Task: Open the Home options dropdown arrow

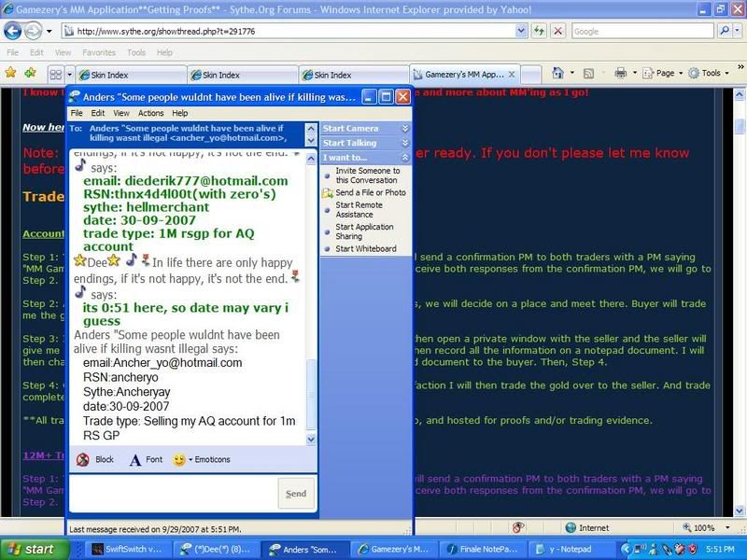Action: tap(572, 74)
